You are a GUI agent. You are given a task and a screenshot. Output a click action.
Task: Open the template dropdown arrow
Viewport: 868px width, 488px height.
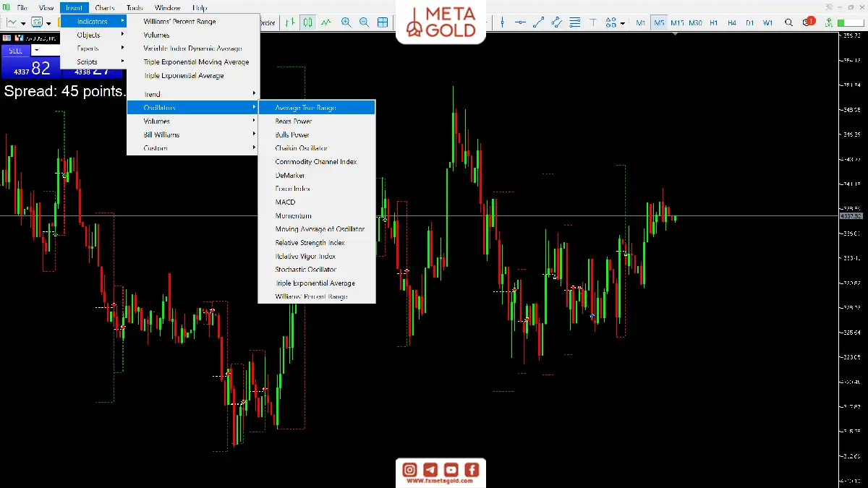pos(48,23)
